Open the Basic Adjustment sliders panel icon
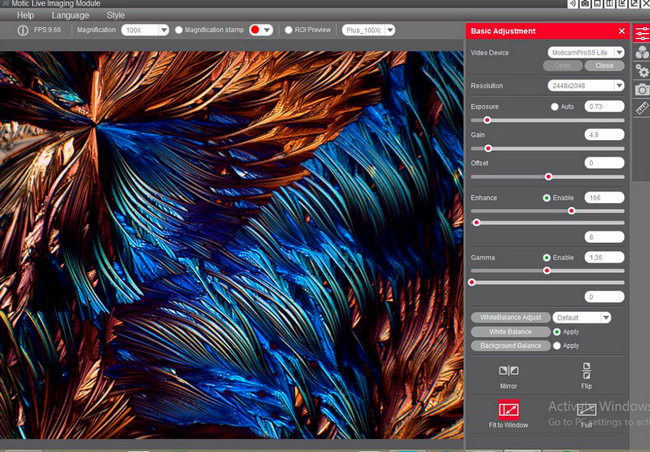This screenshot has height=452, width=650. pos(641,34)
